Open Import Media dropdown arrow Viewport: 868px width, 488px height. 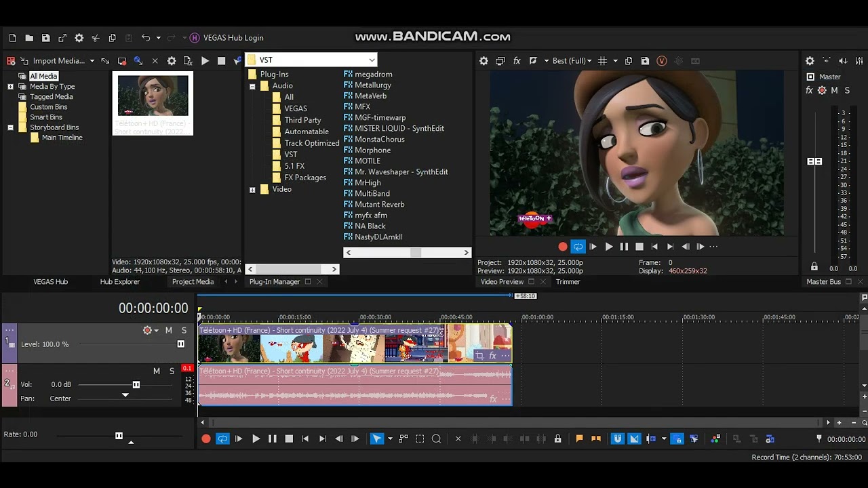pyautogui.click(x=92, y=61)
